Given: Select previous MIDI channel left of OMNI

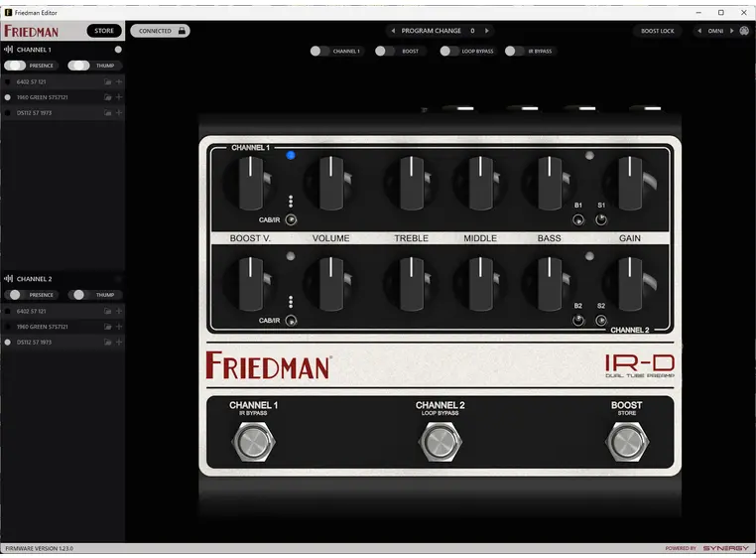Looking at the screenshot, I should (699, 31).
